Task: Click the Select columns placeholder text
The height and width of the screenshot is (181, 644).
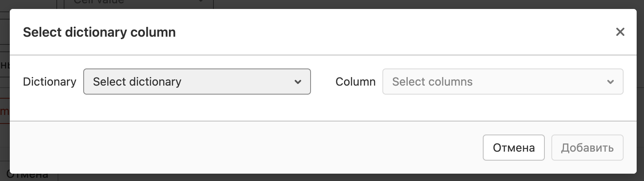Action: click(432, 82)
